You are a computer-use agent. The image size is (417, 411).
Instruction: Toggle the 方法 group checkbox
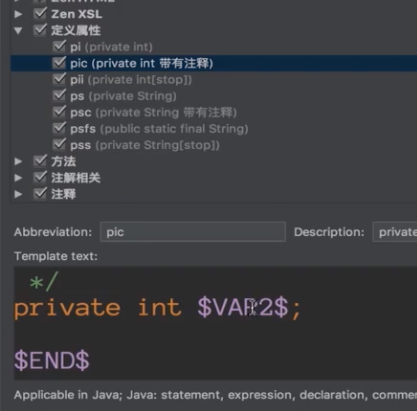pyautogui.click(x=40, y=161)
